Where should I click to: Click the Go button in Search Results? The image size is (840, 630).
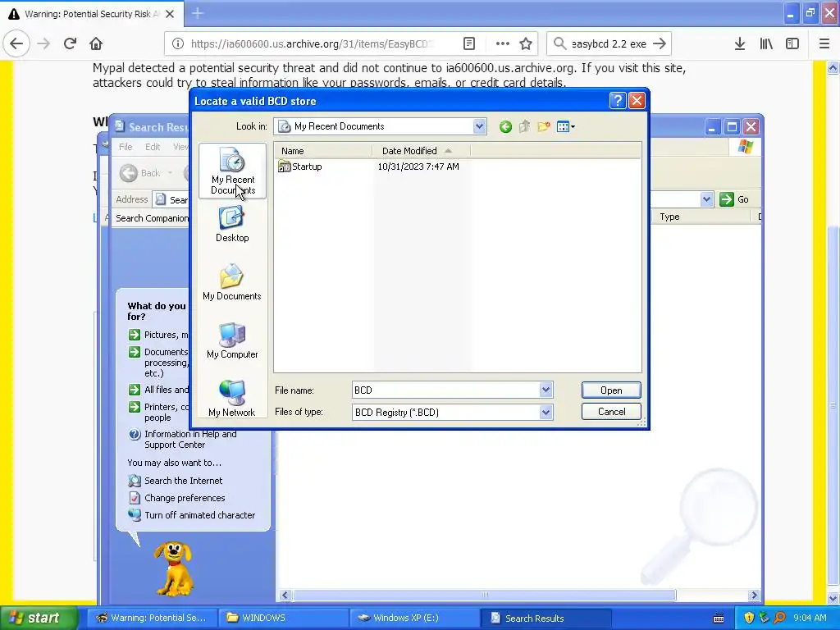(734, 199)
